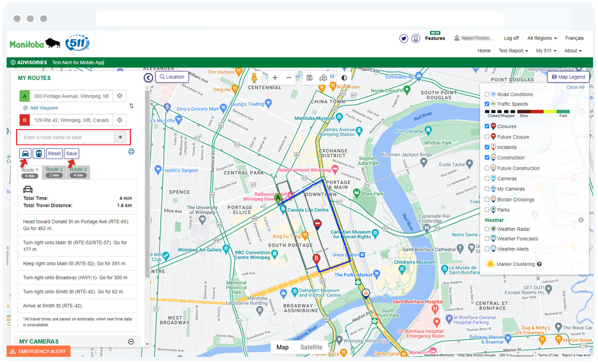Open the Twitter icon link in header
Screen dimensions: 598x364
[404, 38]
